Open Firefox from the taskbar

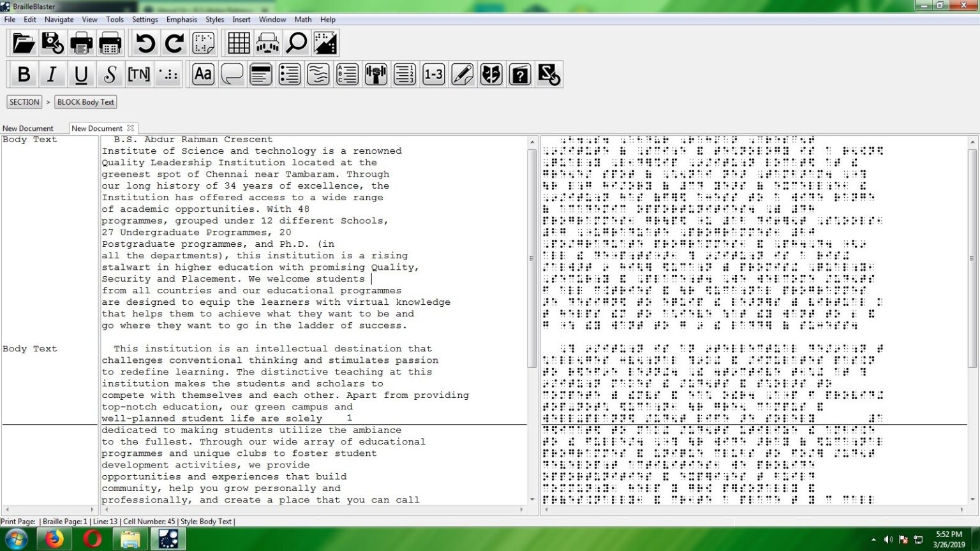coord(54,540)
